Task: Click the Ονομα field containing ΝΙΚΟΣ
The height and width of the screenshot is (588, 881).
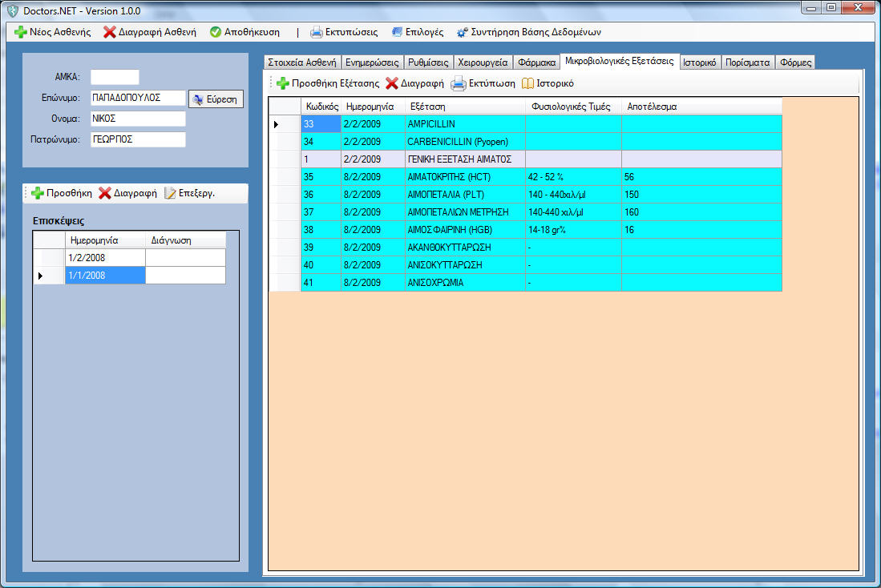Action: click(x=138, y=119)
